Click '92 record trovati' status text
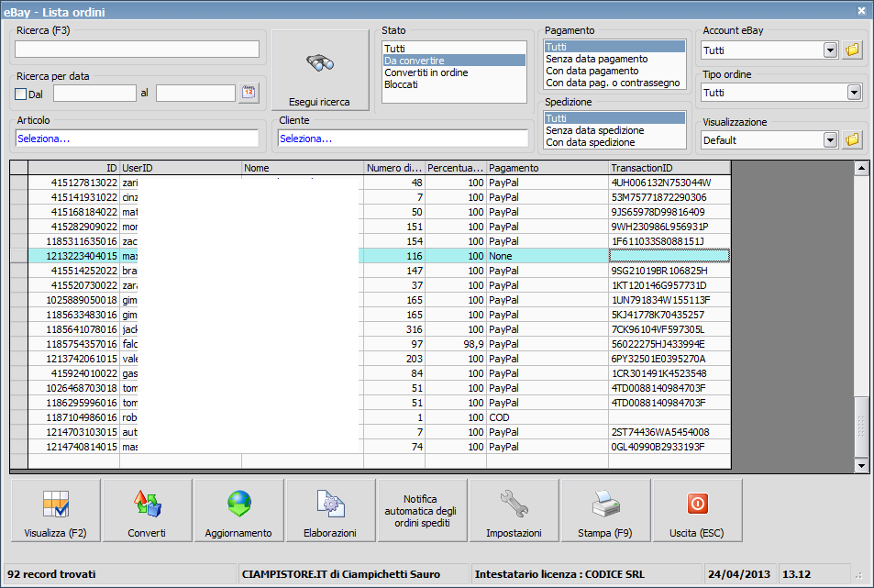 [51, 574]
